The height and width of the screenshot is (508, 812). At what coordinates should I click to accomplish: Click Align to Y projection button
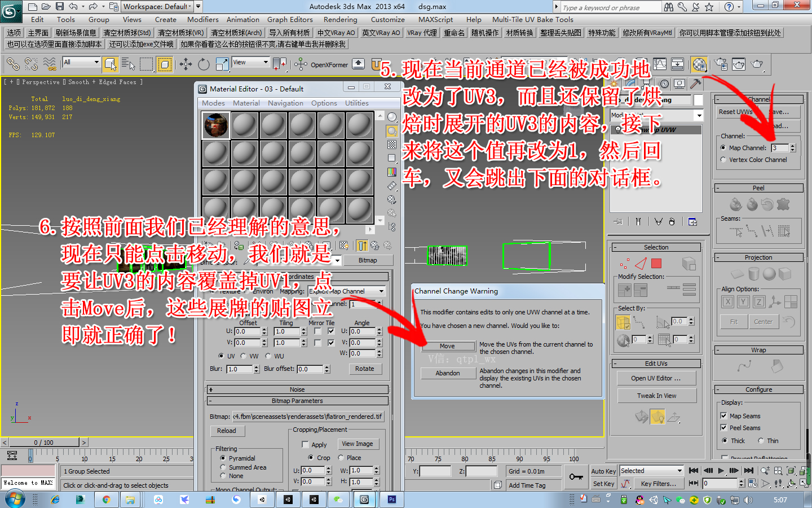(743, 301)
